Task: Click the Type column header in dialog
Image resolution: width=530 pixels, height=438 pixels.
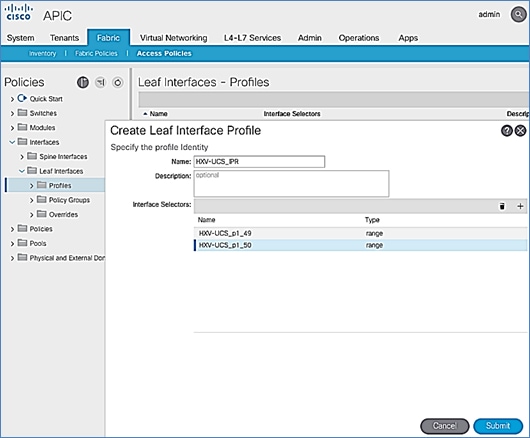Action: point(372,220)
